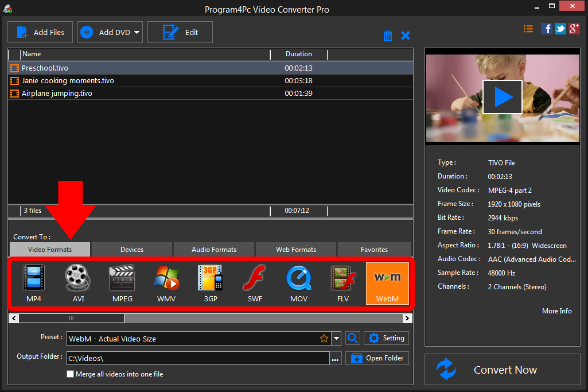Click the magnifier search preset icon

(x=352, y=338)
